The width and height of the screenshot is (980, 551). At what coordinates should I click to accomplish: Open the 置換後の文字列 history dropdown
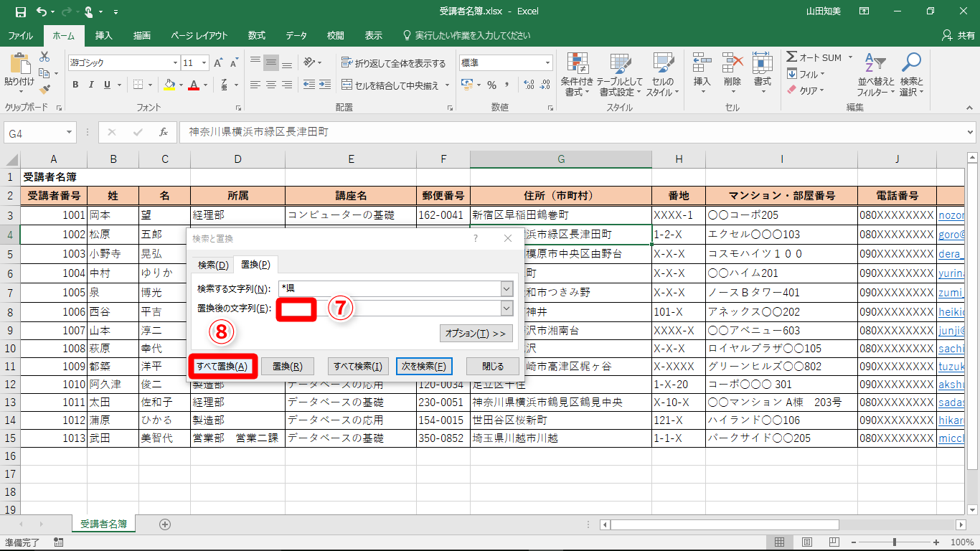[x=507, y=308]
